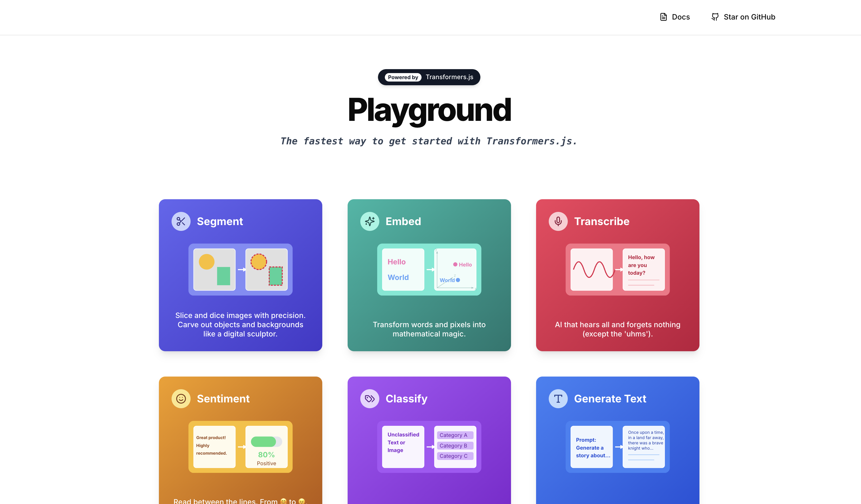The height and width of the screenshot is (504, 861).
Task: Open the Docs link
Action: [680, 17]
